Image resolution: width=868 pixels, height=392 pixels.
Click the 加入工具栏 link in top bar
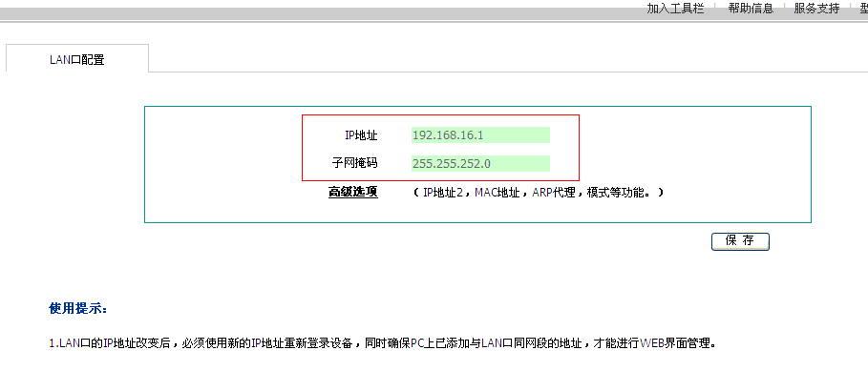[x=674, y=9]
